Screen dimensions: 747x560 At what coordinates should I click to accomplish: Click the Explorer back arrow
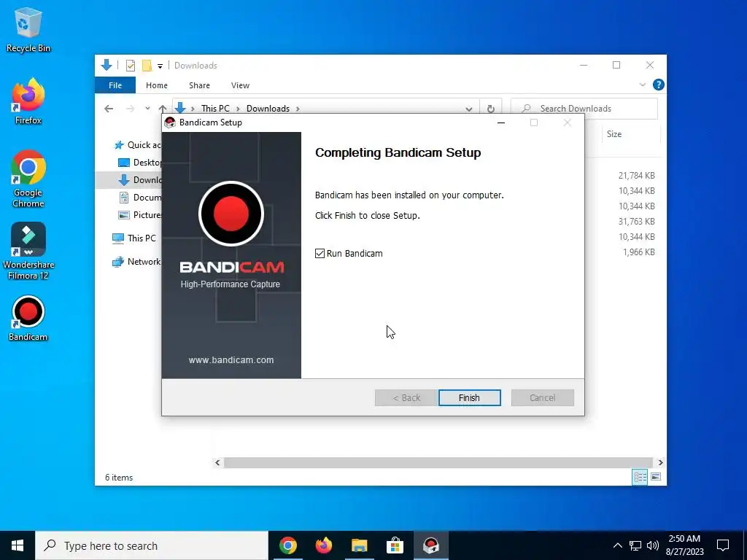pyautogui.click(x=109, y=109)
